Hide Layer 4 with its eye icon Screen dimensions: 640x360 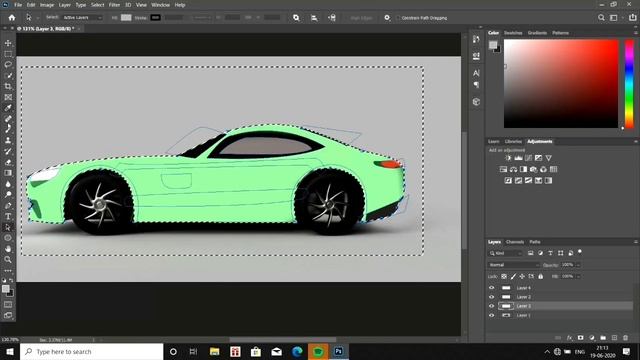pyautogui.click(x=491, y=288)
